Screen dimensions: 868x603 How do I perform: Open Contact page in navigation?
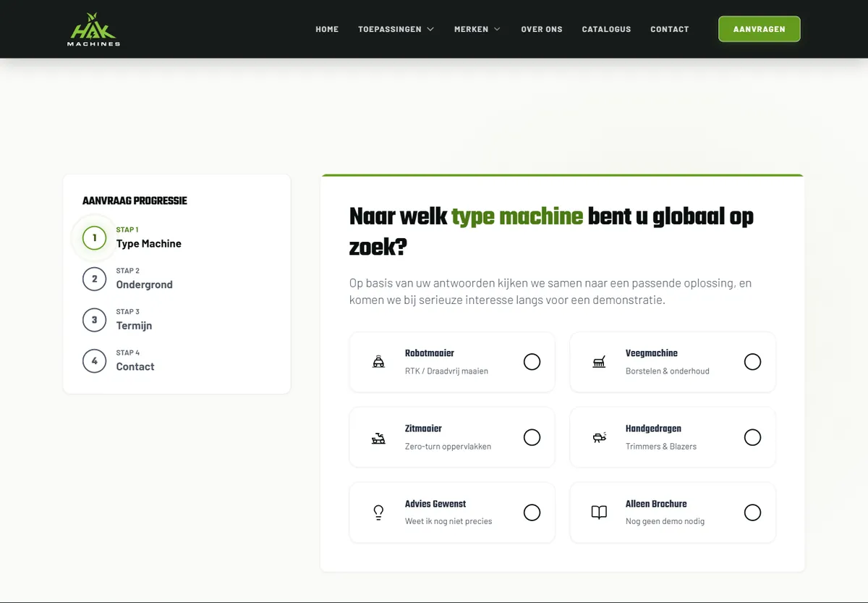point(670,30)
